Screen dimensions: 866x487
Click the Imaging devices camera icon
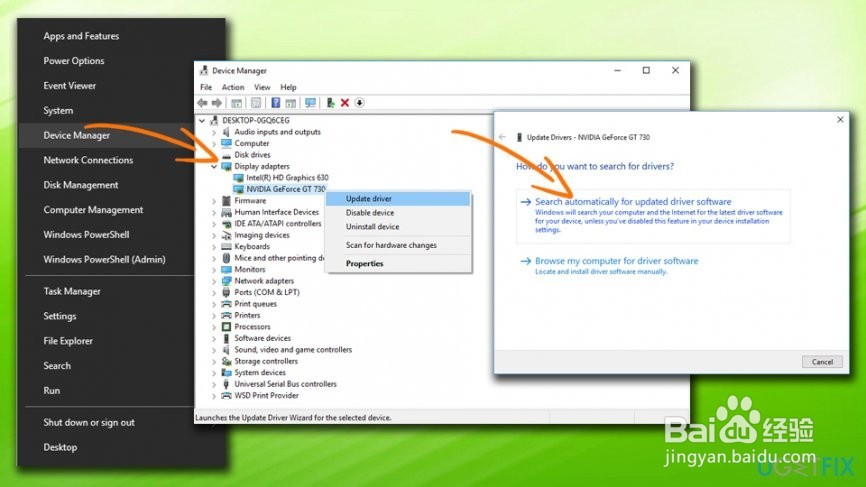pyautogui.click(x=226, y=235)
